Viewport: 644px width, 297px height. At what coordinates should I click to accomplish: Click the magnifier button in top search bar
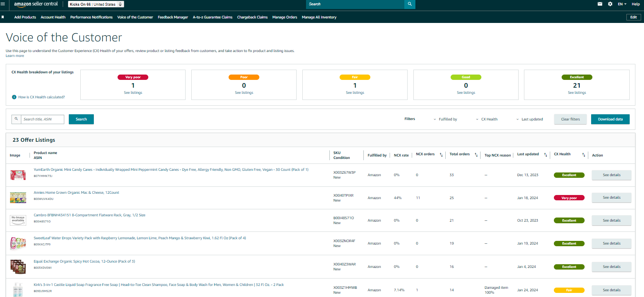(x=410, y=4)
